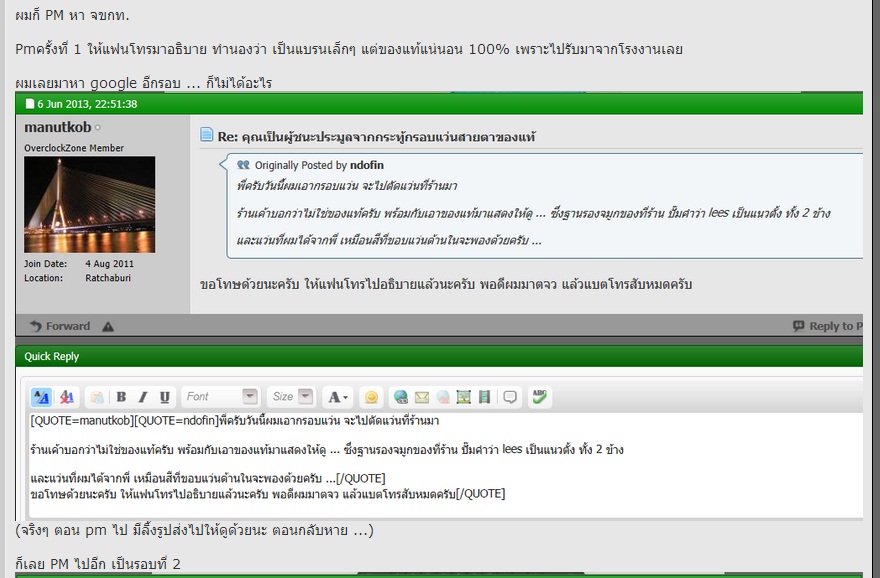Click the insert video filmstrip icon
The width and height of the screenshot is (880, 578).
(484, 397)
